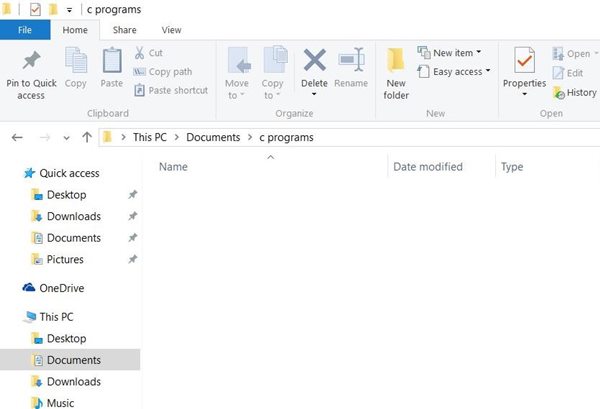Image resolution: width=600 pixels, height=409 pixels.
Task: Switch to the Share ribbon tab
Action: point(125,30)
